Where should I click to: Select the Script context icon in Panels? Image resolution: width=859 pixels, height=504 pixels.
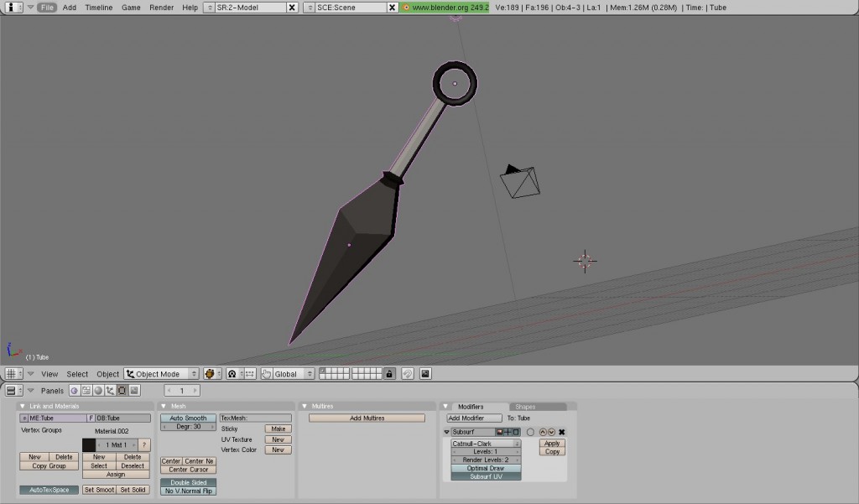pyautogui.click(x=86, y=391)
